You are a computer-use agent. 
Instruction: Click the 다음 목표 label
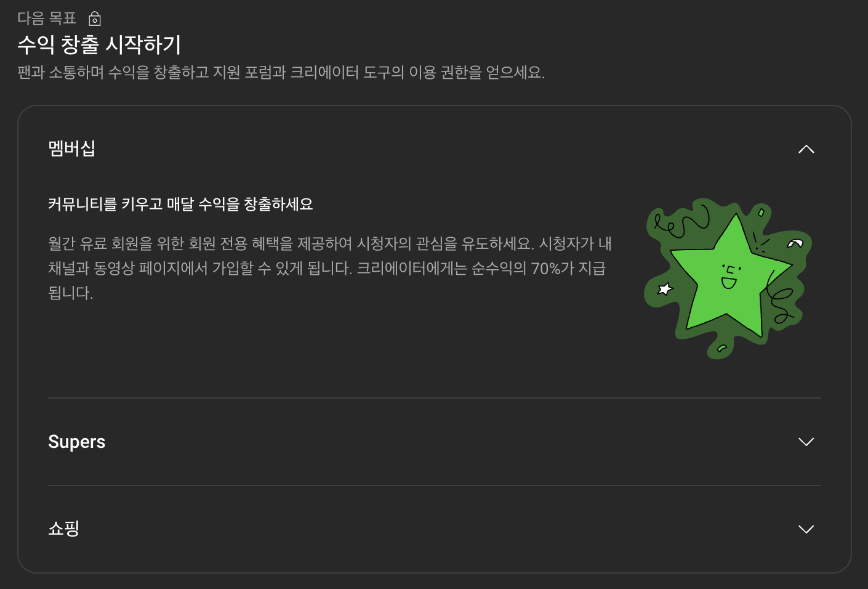47,18
